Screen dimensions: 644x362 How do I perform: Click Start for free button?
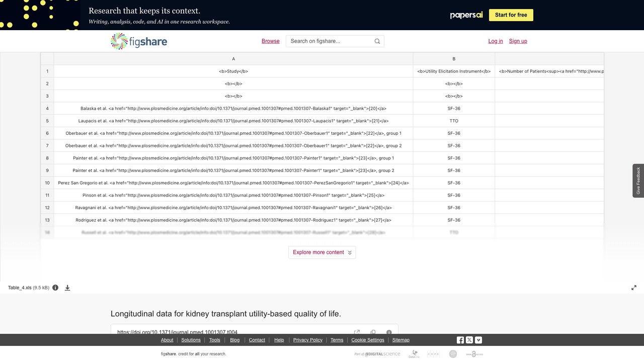click(511, 15)
